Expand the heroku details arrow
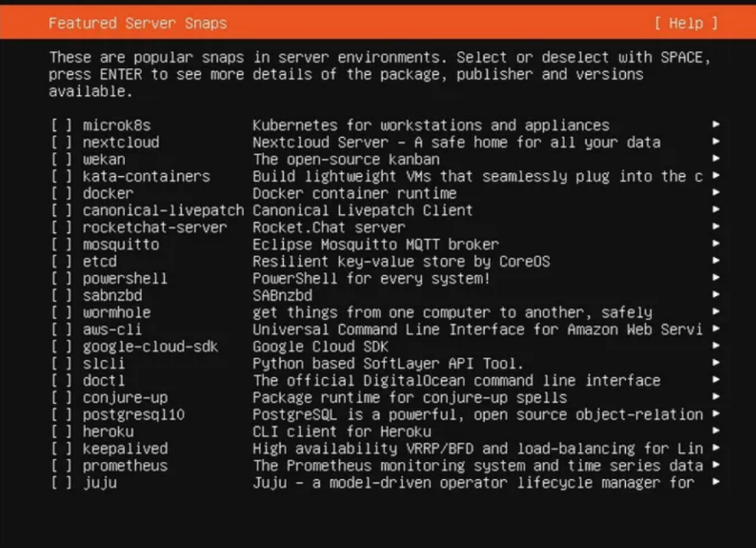The height and width of the screenshot is (548, 756). [x=716, y=431]
